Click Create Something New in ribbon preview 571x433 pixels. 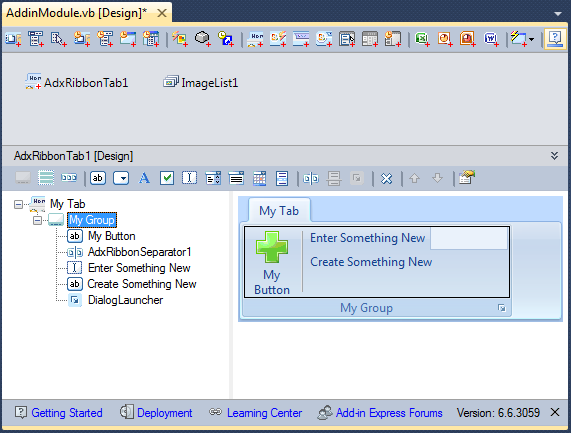point(371,262)
